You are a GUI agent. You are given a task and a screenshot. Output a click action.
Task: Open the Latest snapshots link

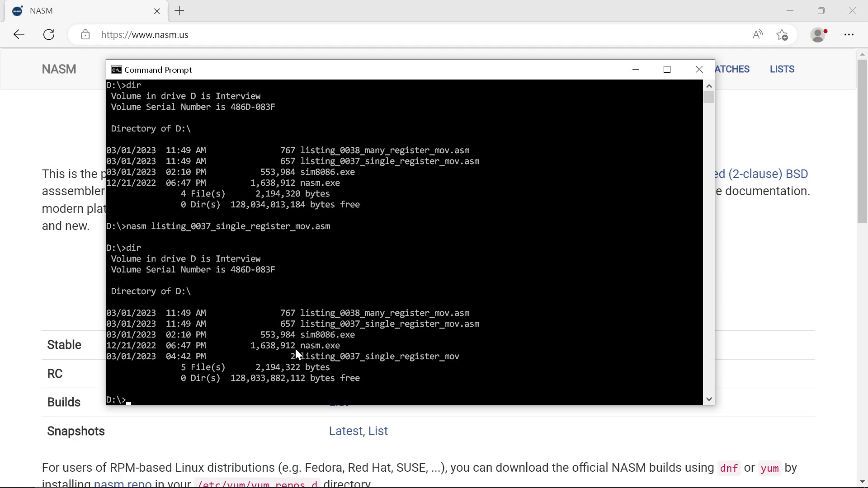click(x=345, y=431)
